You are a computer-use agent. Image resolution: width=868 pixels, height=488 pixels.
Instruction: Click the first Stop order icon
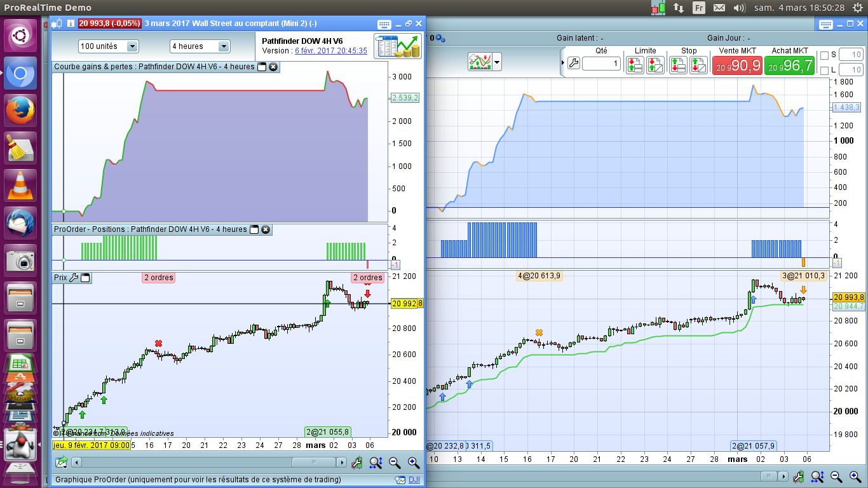pos(678,64)
